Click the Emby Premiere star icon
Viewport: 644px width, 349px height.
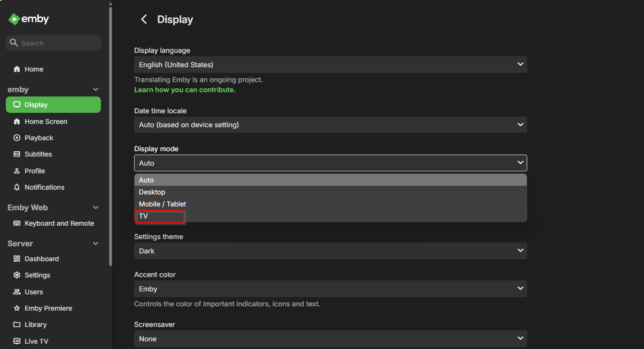click(x=17, y=308)
